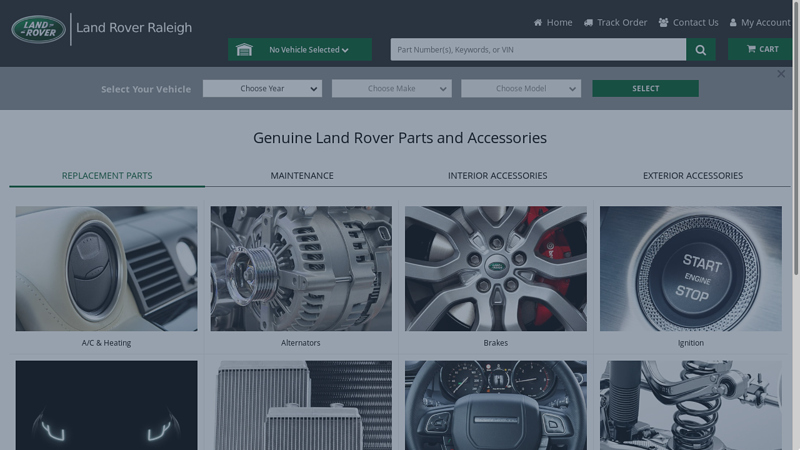The width and height of the screenshot is (800, 450).
Task: Click the Home house icon
Action: 538,22
